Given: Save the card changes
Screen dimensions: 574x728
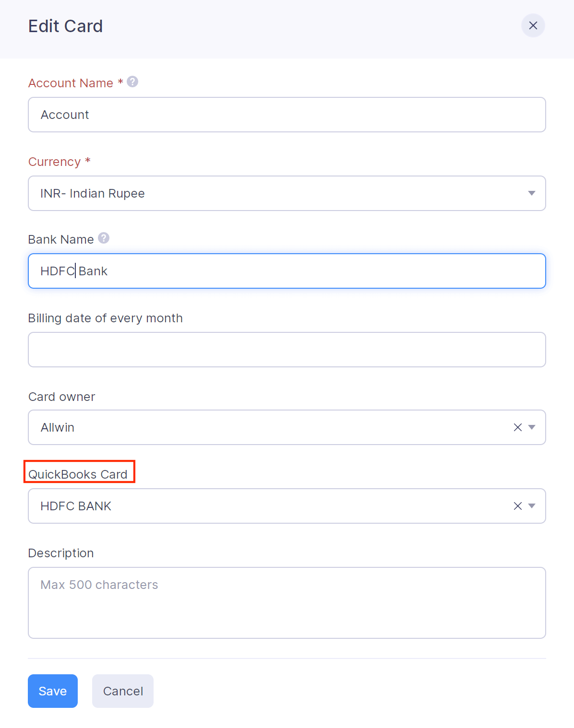Looking at the screenshot, I should pyautogui.click(x=53, y=691).
